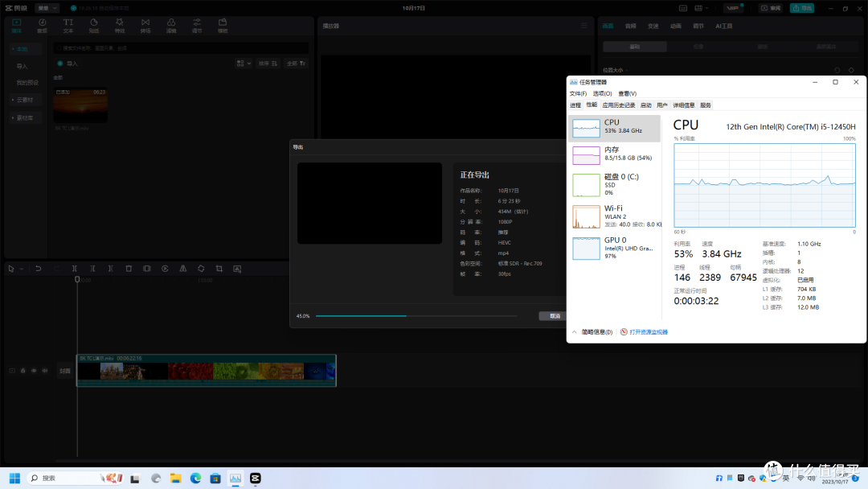The height and width of the screenshot is (489, 868).
Task: Open the Jianying icon in taskbar
Action: (x=256, y=479)
